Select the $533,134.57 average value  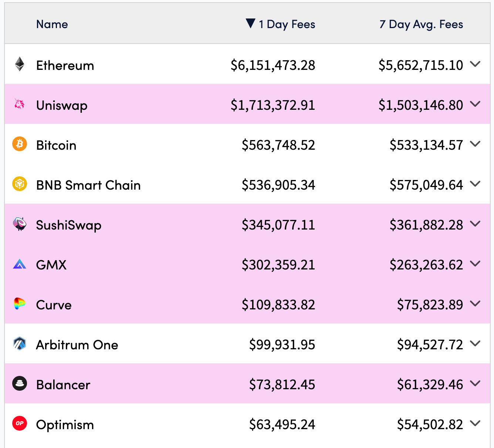pos(426,145)
